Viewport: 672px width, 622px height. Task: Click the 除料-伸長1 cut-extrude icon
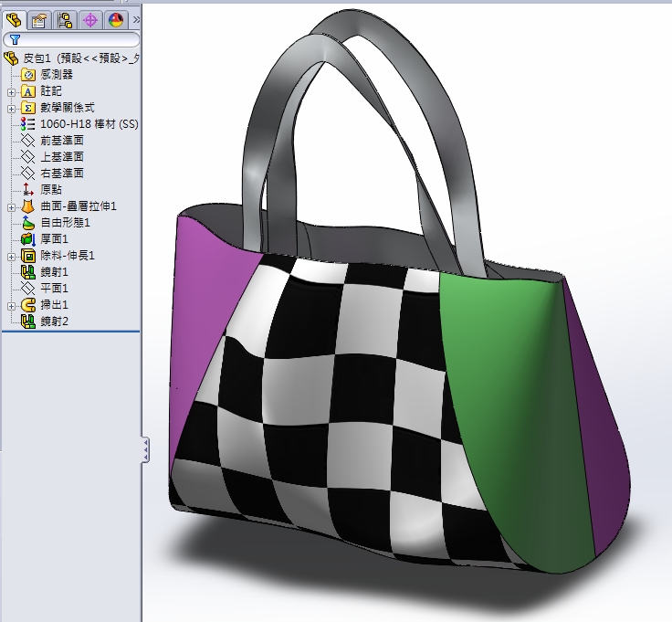pyautogui.click(x=28, y=256)
